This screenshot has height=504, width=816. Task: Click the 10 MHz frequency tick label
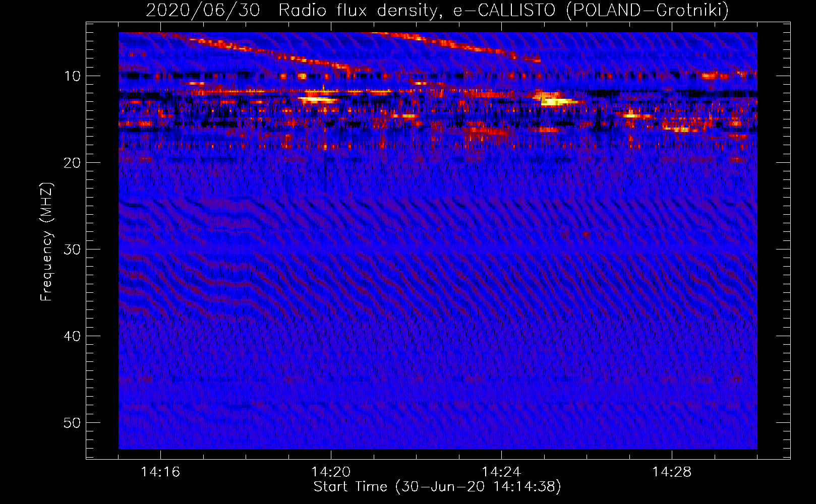click(x=73, y=76)
